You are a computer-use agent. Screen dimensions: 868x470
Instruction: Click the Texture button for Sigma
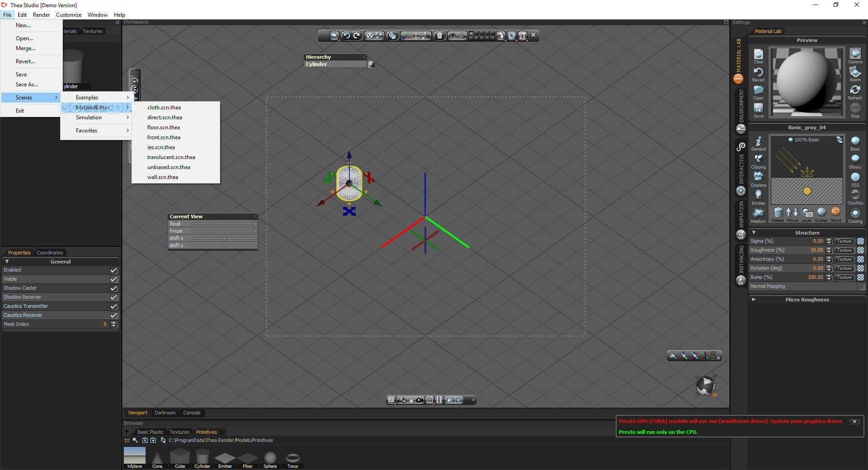(844, 241)
